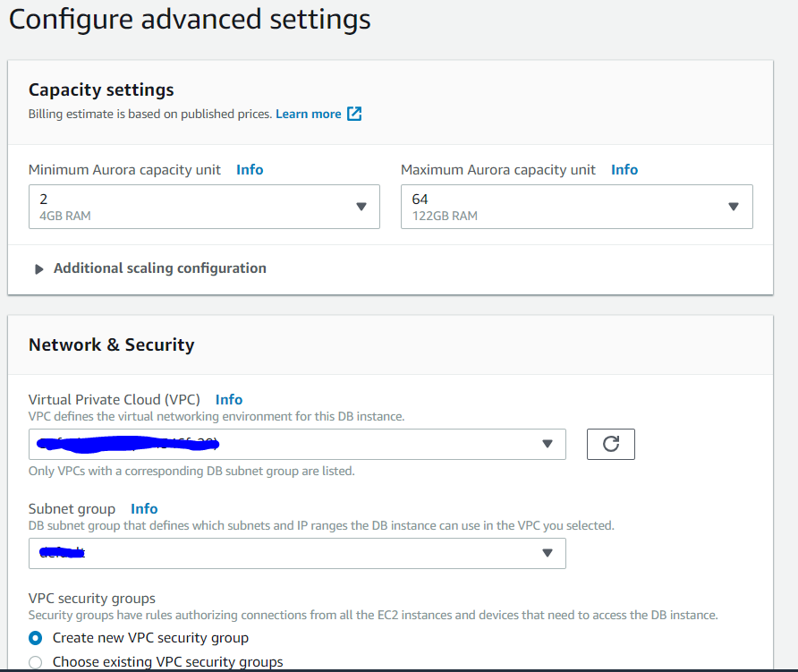Open Info for Subnet group
Image resolution: width=798 pixels, height=672 pixels.
[x=144, y=508]
